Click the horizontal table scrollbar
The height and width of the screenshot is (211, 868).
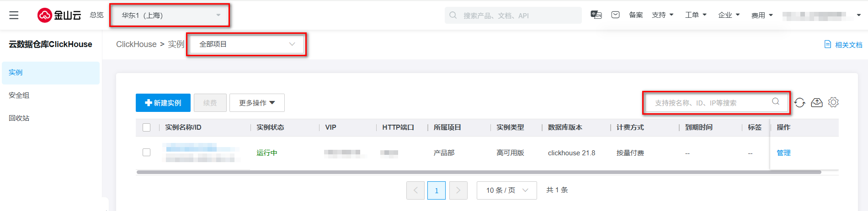click(479, 172)
